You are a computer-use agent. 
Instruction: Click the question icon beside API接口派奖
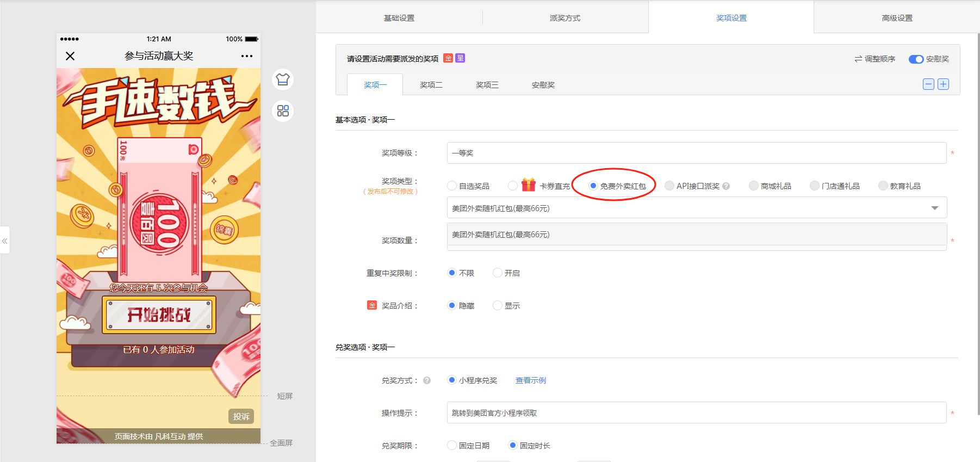[726, 186]
